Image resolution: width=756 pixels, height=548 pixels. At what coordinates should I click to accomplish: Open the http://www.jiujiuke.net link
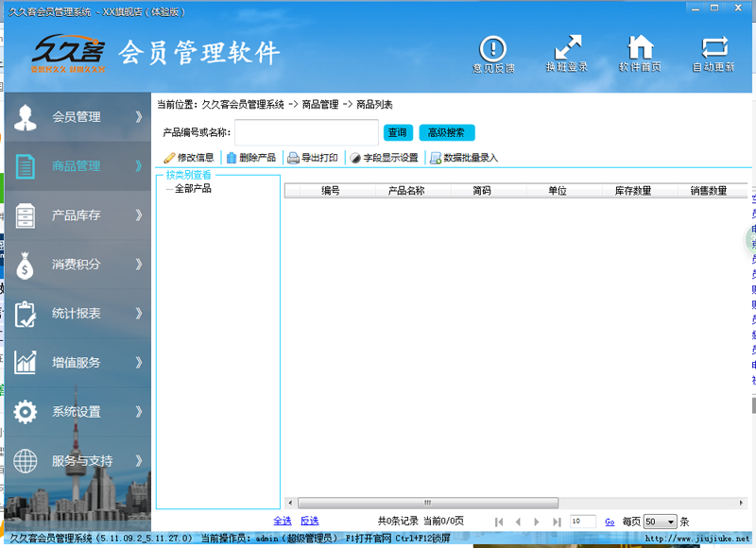tap(697, 539)
